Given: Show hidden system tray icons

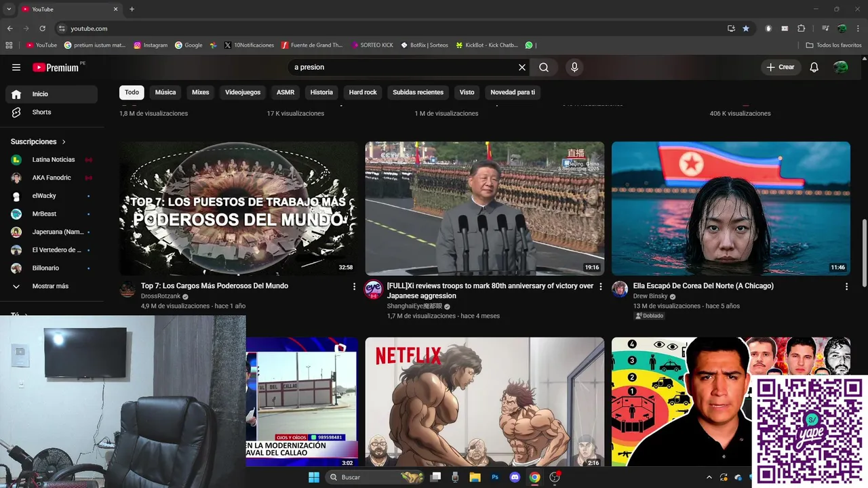Looking at the screenshot, I should 709,477.
